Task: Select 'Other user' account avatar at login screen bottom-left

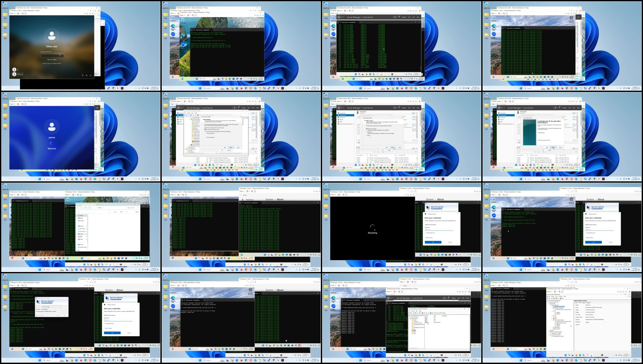Action: 14,74
